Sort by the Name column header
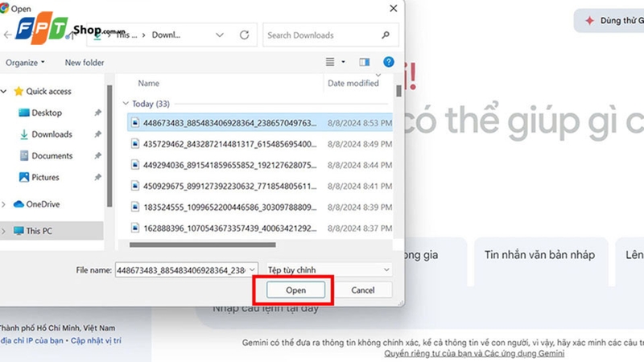Image resolution: width=644 pixels, height=362 pixels. point(149,84)
